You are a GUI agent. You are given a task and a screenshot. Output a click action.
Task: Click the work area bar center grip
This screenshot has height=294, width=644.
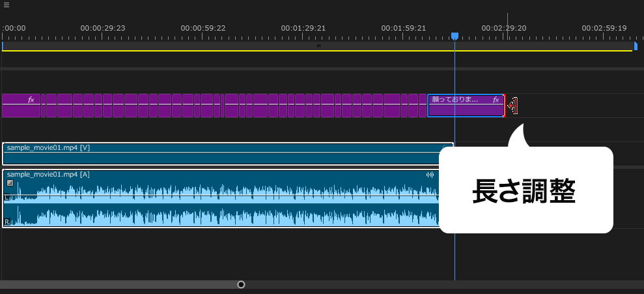318,46
